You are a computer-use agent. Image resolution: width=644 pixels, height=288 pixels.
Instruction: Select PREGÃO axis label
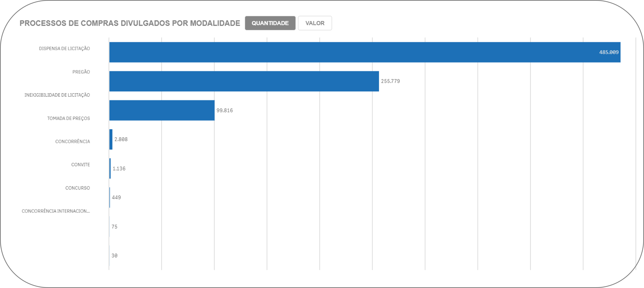point(81,72)
